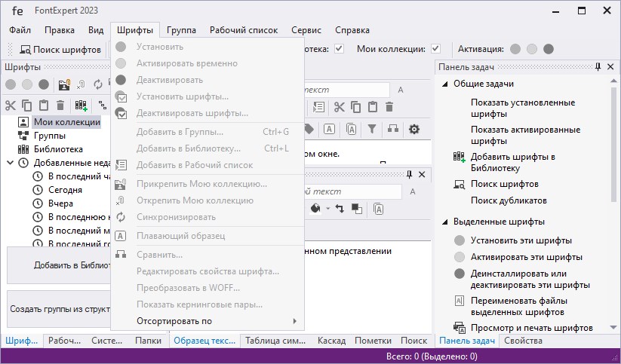
Task: Open Отсортировать по submenu
Action: coord(208,321)
